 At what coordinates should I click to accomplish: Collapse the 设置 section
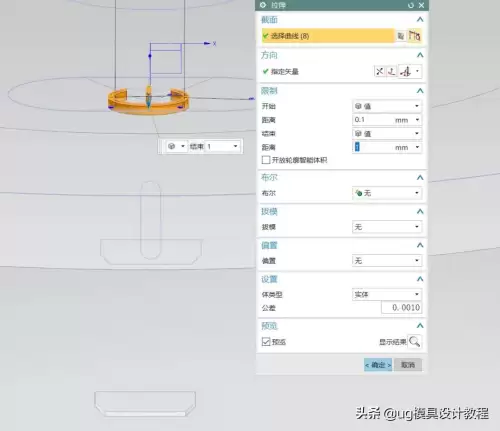(x=420, y=279)
